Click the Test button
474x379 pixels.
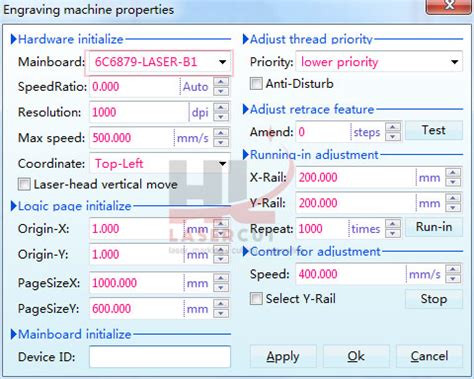(434, 130)
